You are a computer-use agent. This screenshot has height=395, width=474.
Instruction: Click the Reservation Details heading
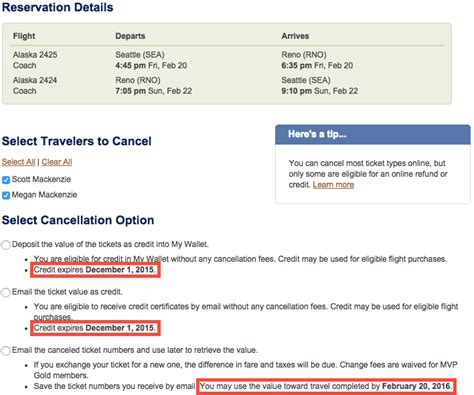[x=58, y=7]
